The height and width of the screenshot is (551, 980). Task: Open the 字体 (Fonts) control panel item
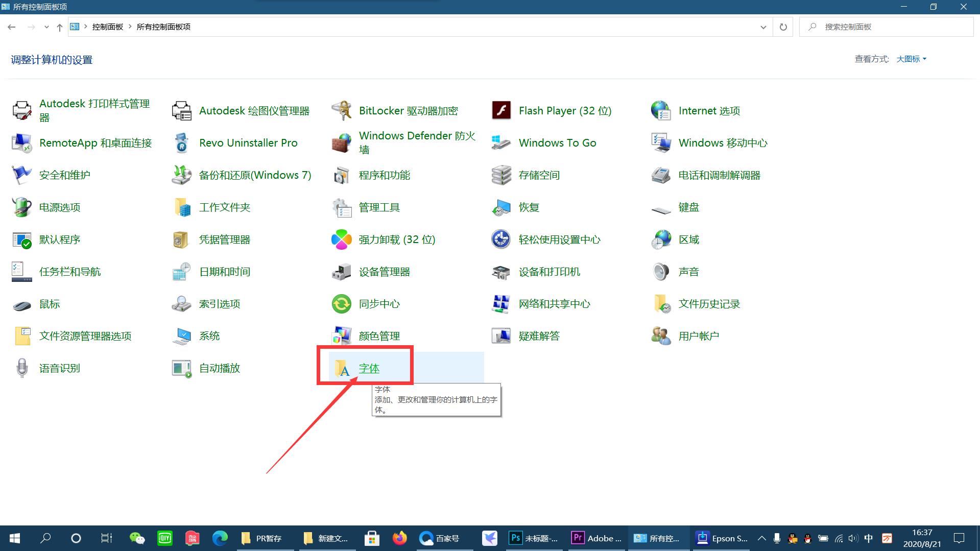pyautogui.click(x=368, y=368)
